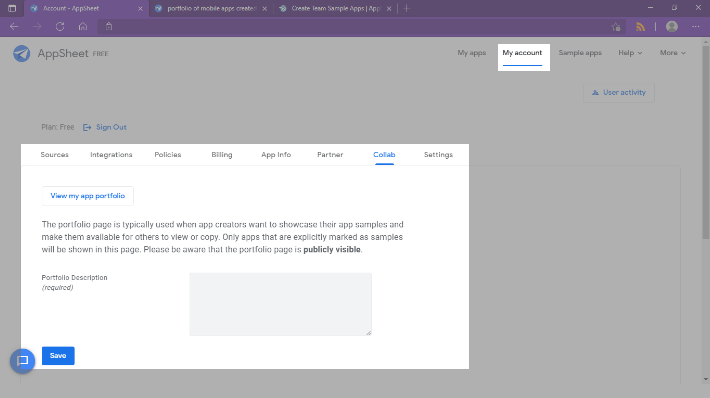
Task: Go to My apps in the navigation
Action: (471, 53)
